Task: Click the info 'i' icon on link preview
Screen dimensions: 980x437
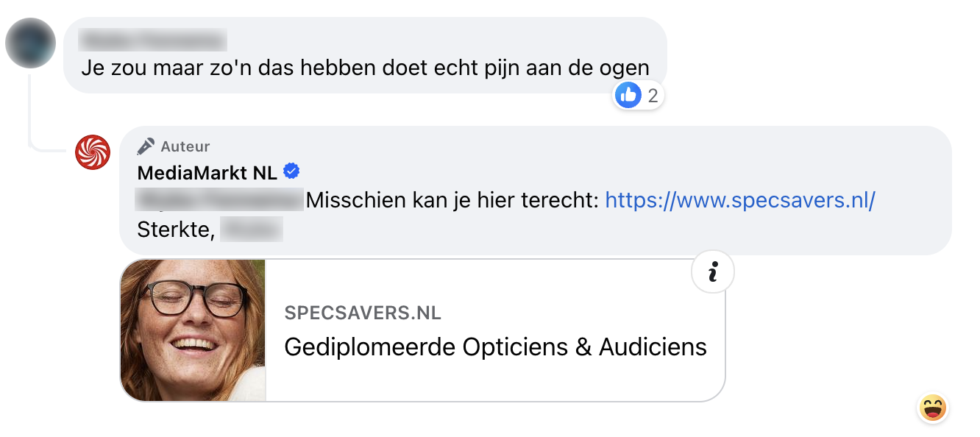Action: pos(712,272)
